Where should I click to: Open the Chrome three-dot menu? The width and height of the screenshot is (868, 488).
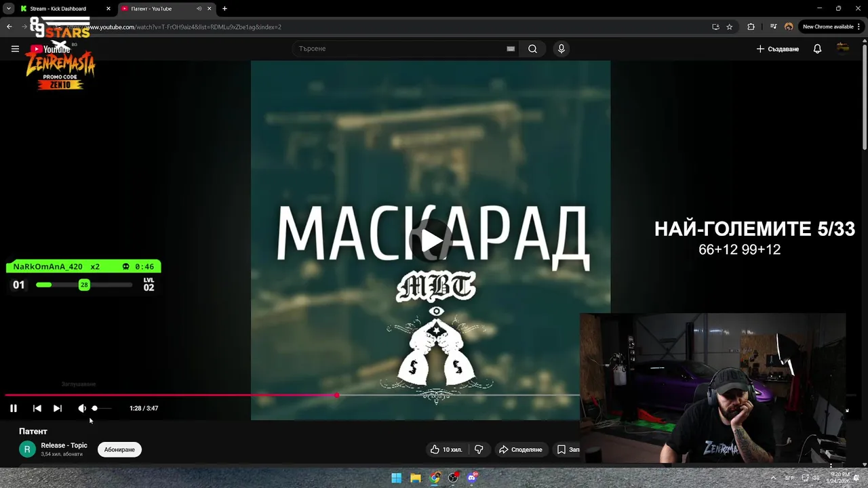[x=859, y=27]
